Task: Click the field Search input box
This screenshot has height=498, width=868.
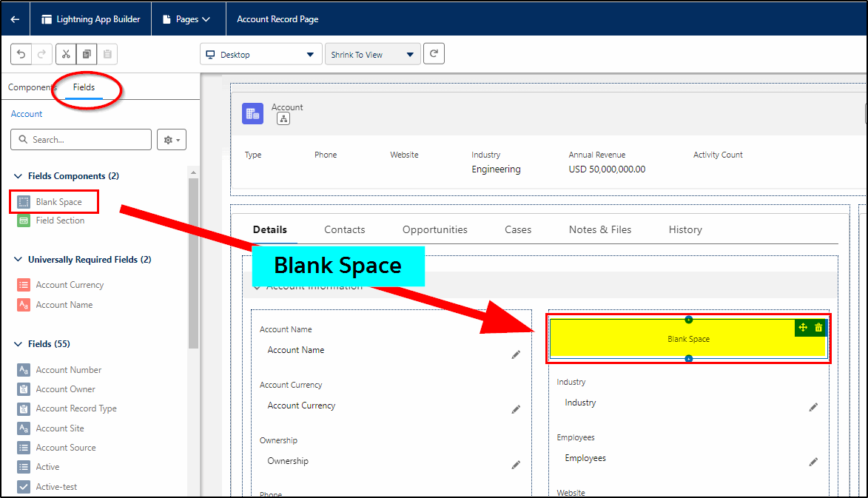Action: [x=81, y=140]
